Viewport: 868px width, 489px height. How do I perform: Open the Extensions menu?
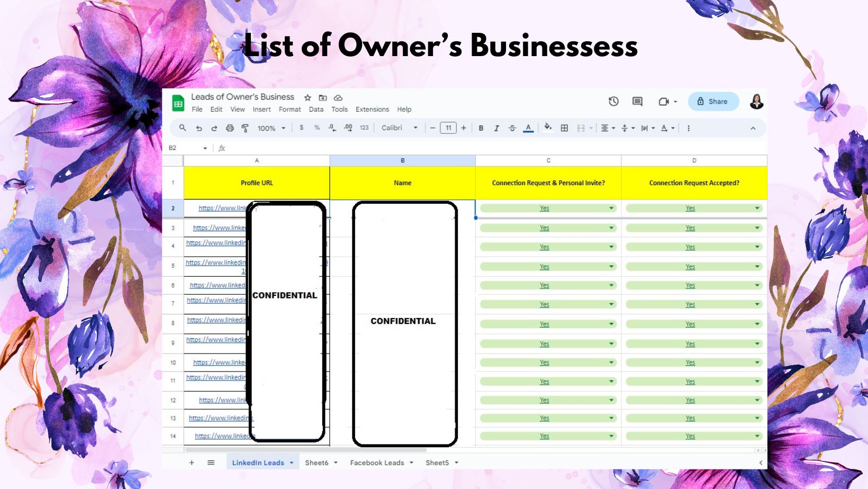click(372, 110)
